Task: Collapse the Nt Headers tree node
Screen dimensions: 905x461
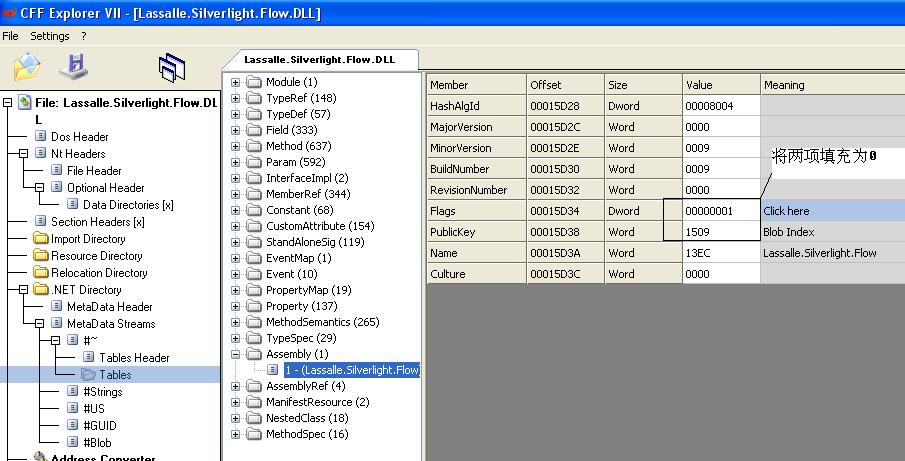Action: (x=23, y=153)
